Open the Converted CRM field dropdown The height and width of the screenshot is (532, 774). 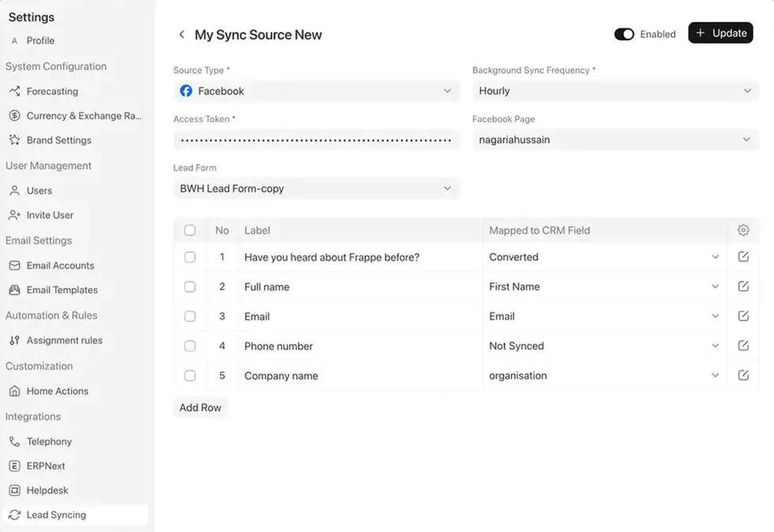(605, 257)
